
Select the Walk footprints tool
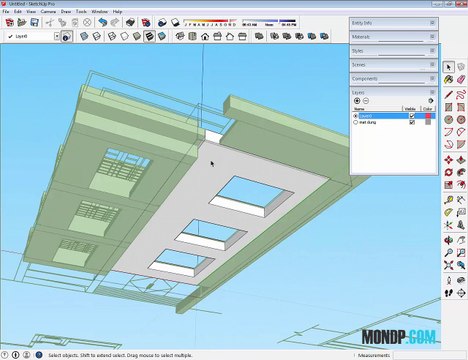[x=449, y=293]
